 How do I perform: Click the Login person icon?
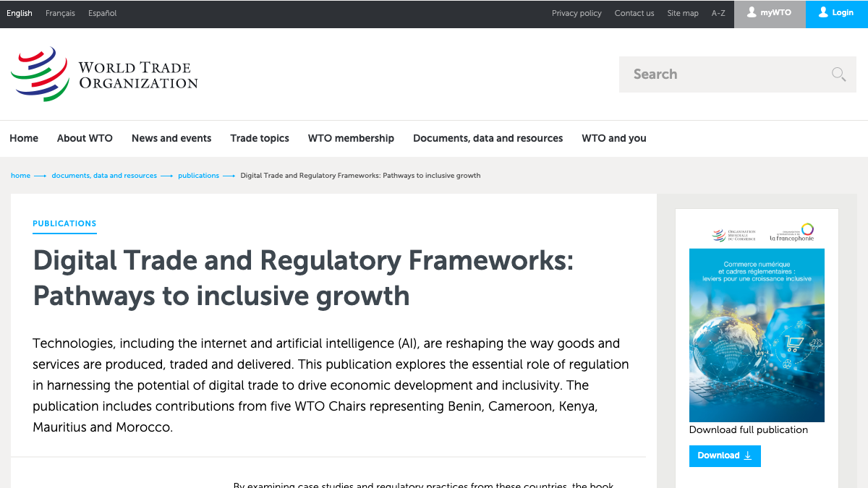coord(823,12)
